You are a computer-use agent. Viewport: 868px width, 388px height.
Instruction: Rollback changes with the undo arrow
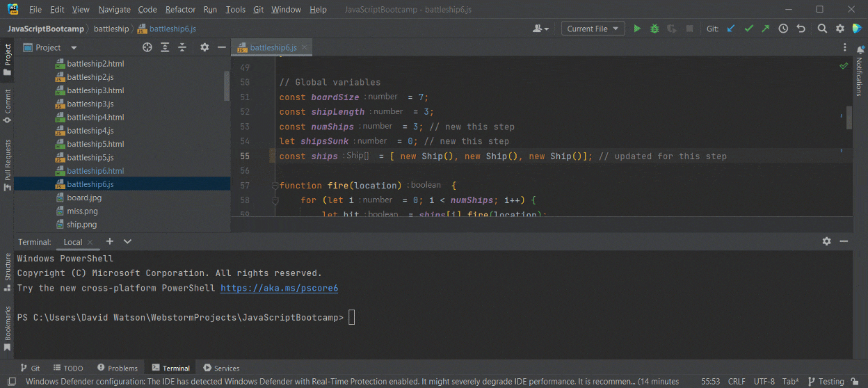pyautogui.click(x=801, y=29)
